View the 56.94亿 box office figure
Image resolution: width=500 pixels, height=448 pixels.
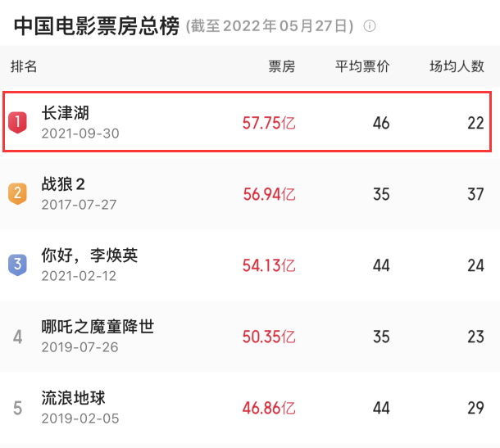click(269, 194)
